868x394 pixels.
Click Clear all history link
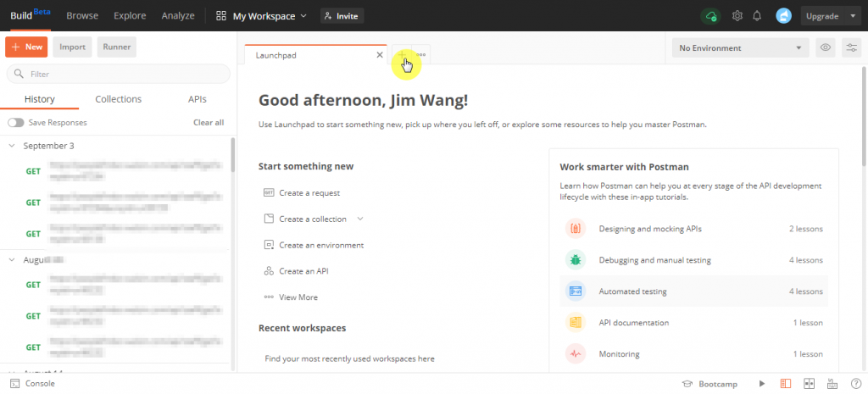[209, 122]
